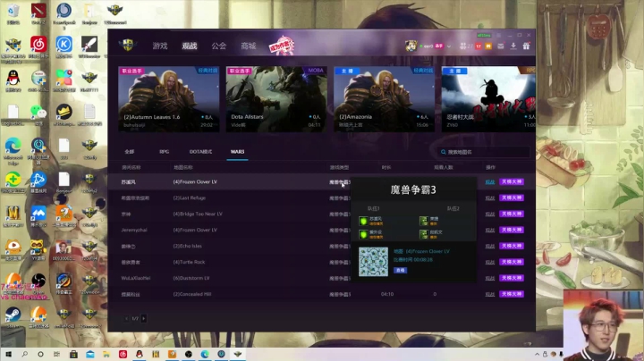Click the blue 直播 tag in popup
The height and width of the screenshot is (361, 644).
[401, 271]
